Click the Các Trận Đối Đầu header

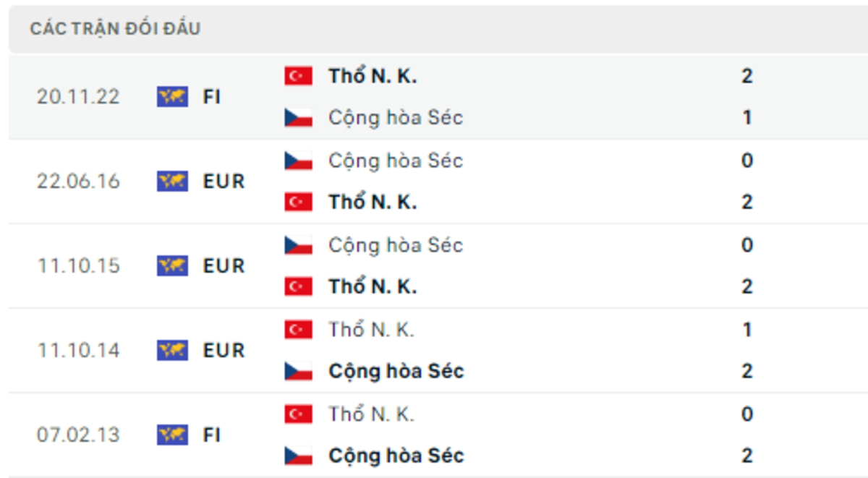[116, 29]
